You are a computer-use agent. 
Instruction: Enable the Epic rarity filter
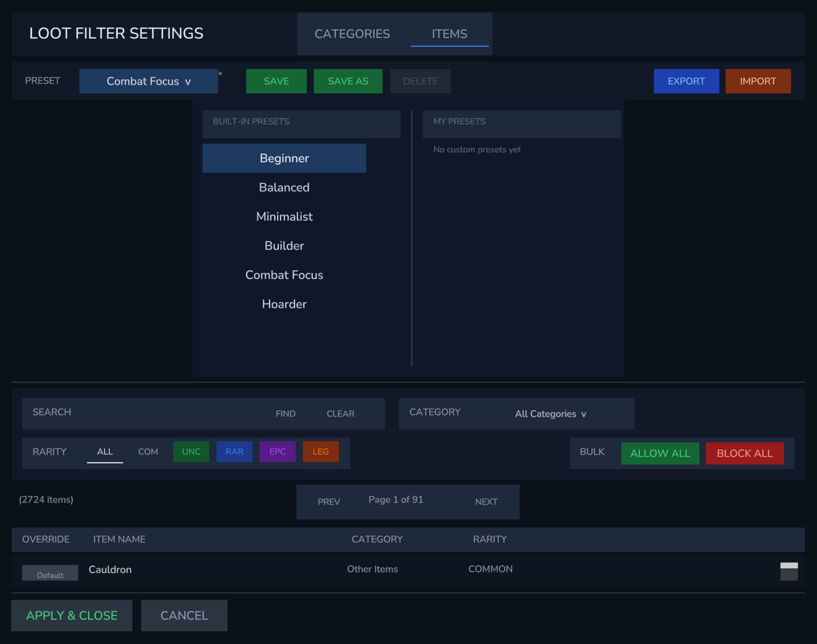click(x=277, y=452)
